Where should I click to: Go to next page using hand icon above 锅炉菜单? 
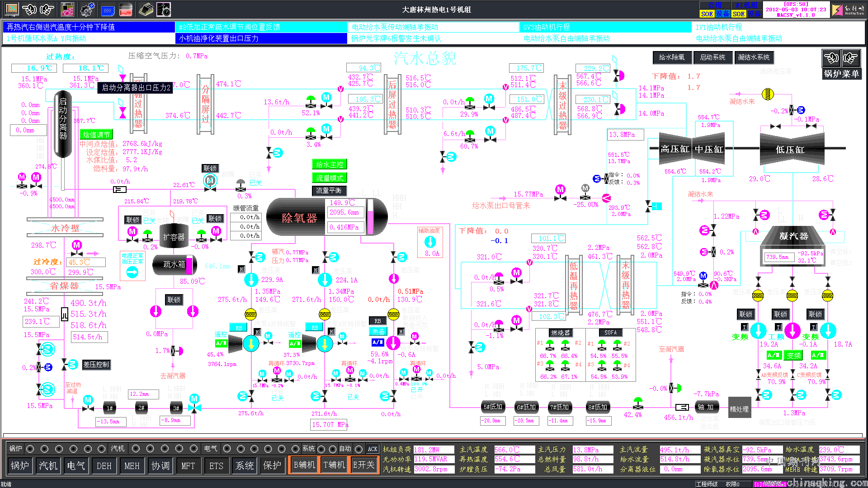click(x=850, y=58)
